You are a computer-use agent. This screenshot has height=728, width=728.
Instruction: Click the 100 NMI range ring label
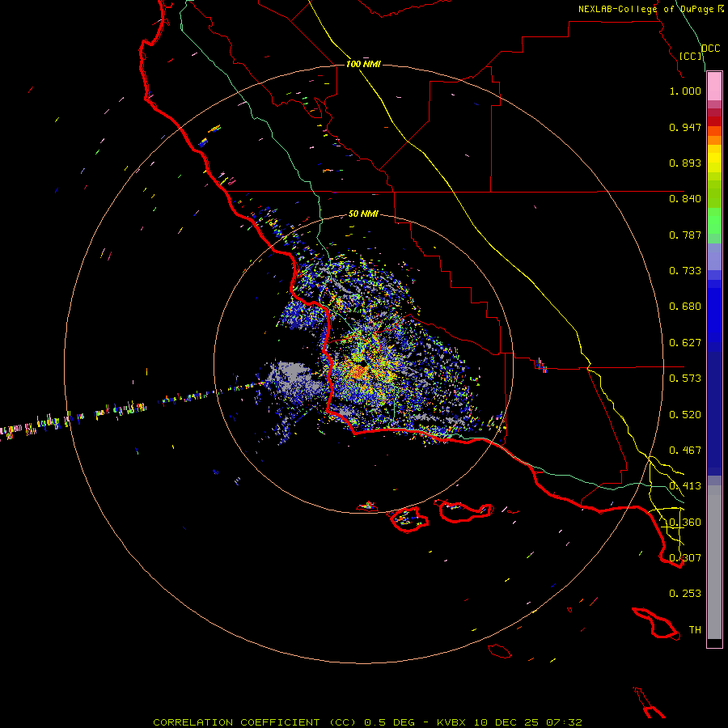pos(363,64)
